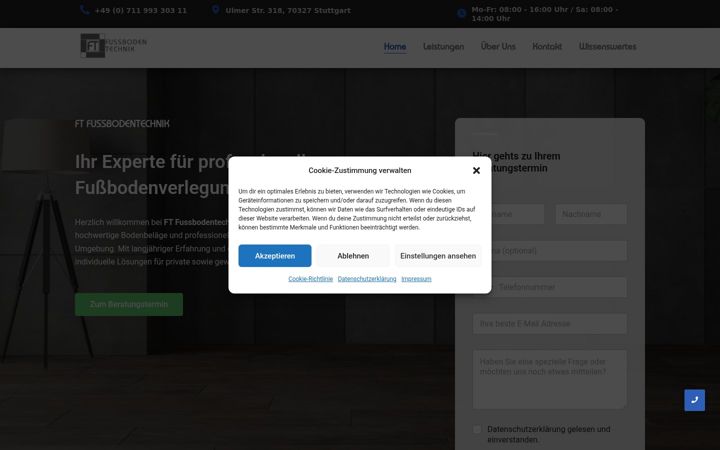
Task: Go to Home menu item
Action: pyautogui.click(x=395, y=46)
